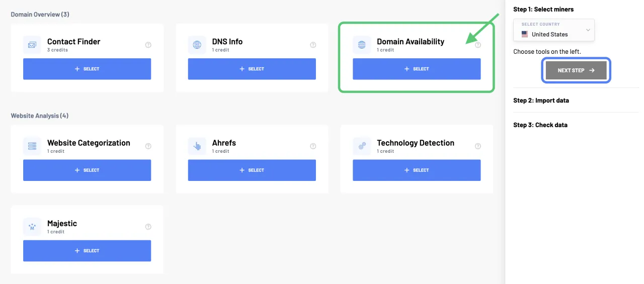Go to Step 2: Import data
This screenshot has height=284, width=644.
(541, 101)
